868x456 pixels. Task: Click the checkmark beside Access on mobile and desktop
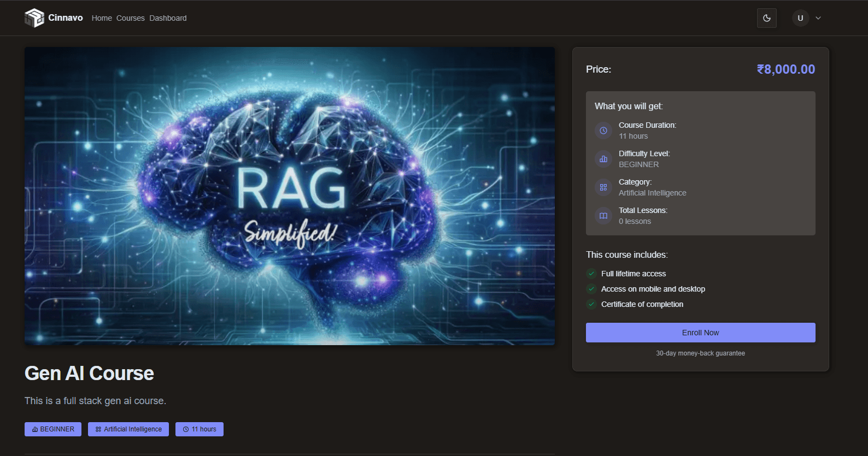591,289
